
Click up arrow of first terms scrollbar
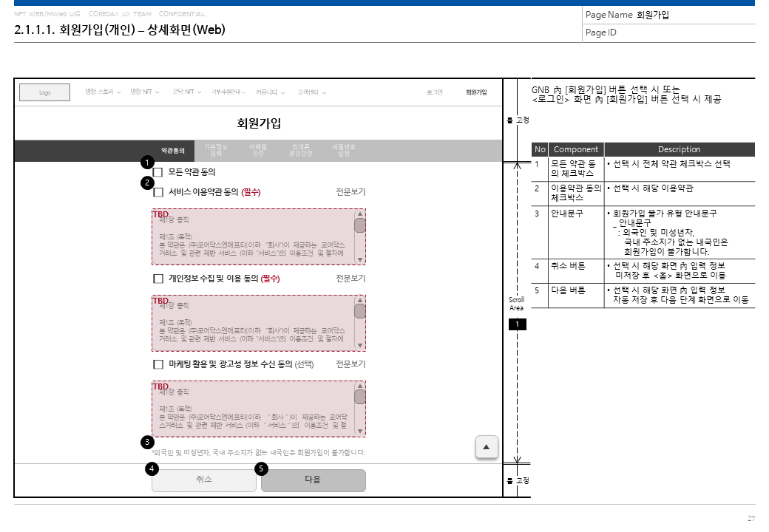coord(360,214)
